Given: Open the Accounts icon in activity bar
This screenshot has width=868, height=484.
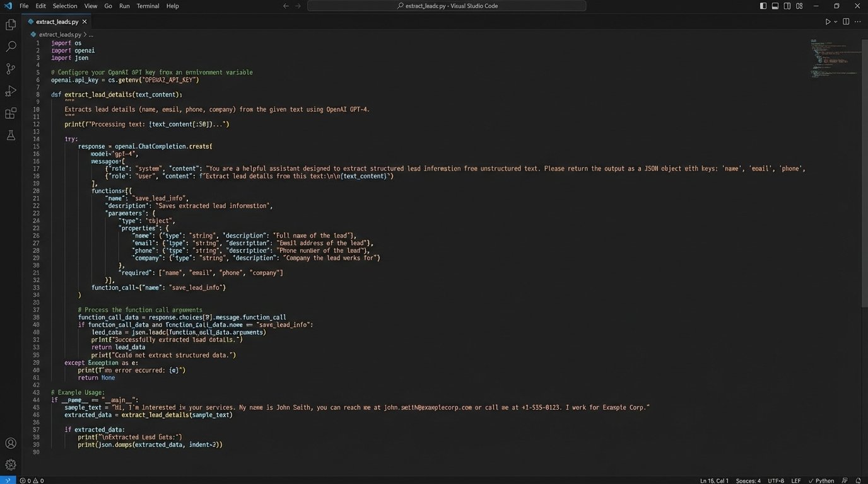Looking at the screenshot, I should (11, 443).
